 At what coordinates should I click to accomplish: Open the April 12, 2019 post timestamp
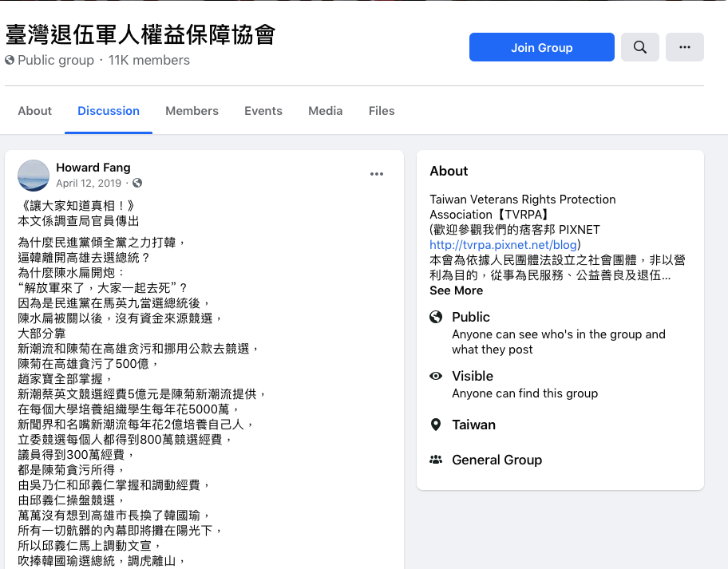tap(89, 184)
